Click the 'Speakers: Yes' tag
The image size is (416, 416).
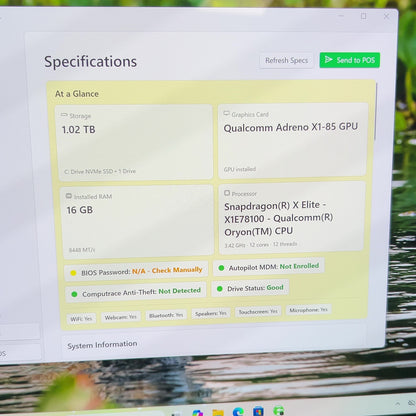coord(211,313)
